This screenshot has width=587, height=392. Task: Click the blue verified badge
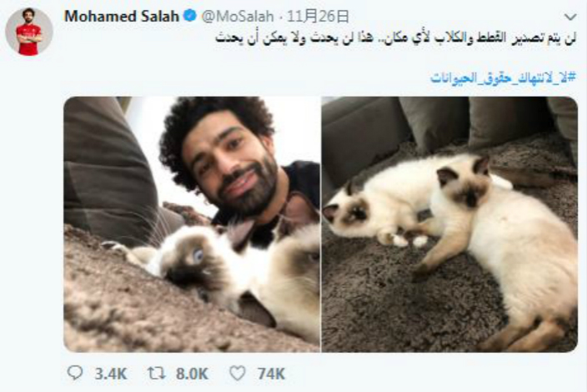coord(190,16)
